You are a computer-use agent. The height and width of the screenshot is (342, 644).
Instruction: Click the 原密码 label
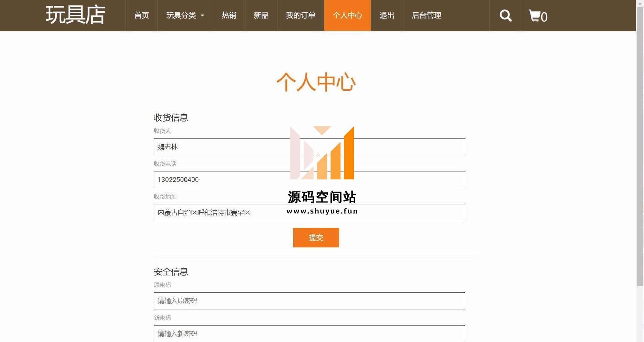[x=162, y=285]
